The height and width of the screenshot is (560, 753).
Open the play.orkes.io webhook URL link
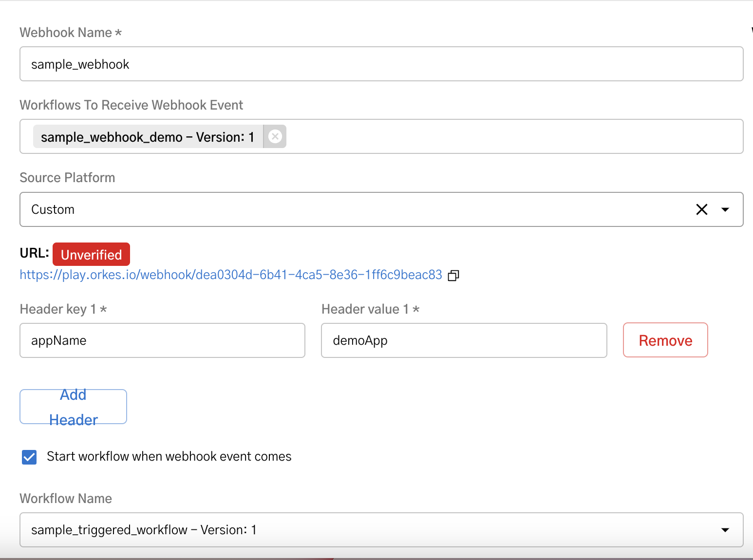(231, 275)
